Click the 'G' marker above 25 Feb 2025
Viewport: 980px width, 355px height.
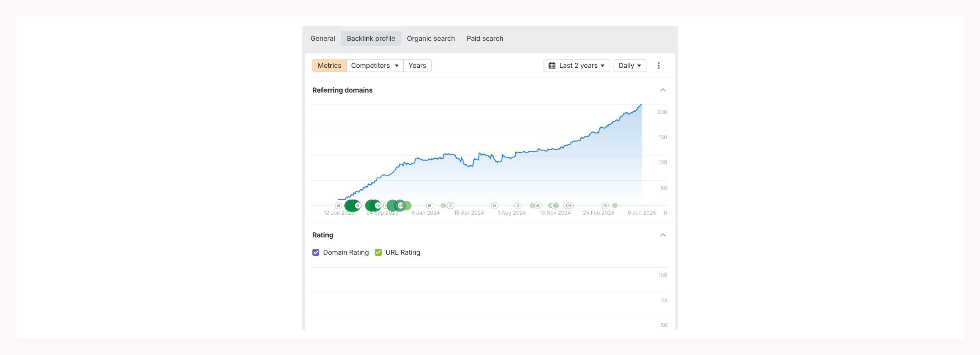pos(605,206)
